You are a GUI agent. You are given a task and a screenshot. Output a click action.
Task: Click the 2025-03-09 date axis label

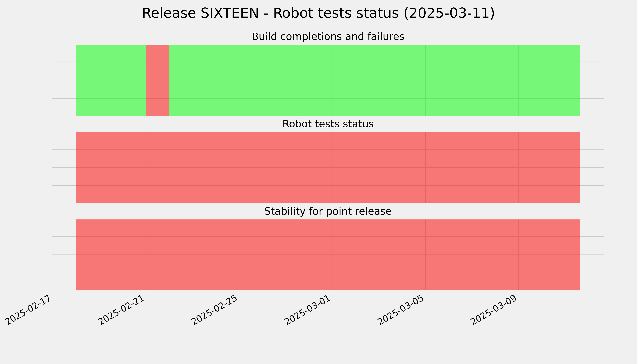tap(495, 310)
